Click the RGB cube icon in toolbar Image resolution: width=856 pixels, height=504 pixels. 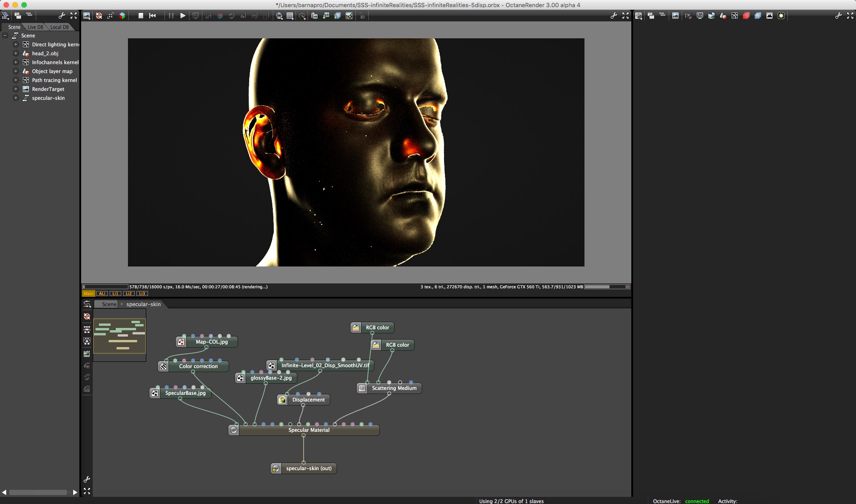click(x=122, y=16)
